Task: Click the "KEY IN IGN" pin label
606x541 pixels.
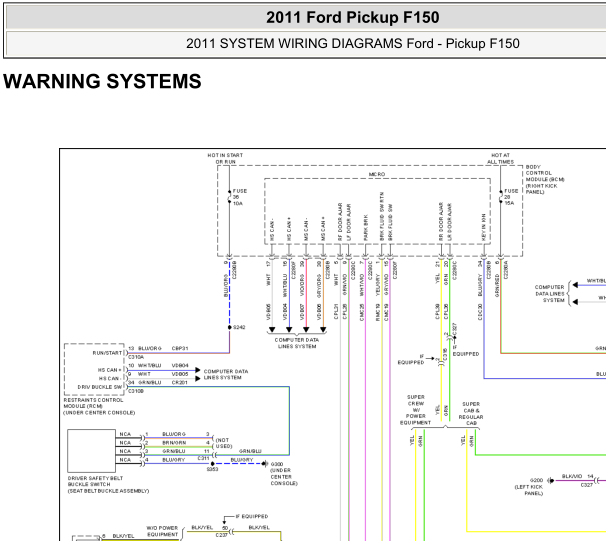Action: pyautogui.click(x=483, y=228)
